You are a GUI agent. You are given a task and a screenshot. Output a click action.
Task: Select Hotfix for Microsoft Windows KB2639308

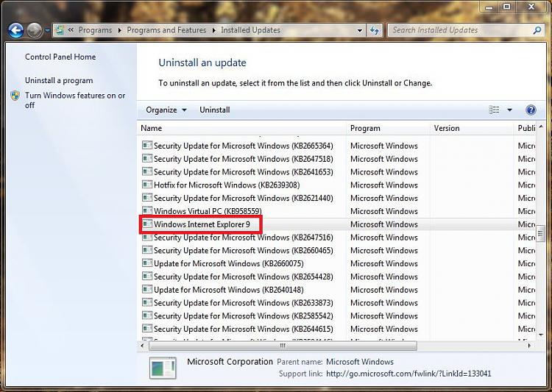pyautogui.click(x=336, y=185)
